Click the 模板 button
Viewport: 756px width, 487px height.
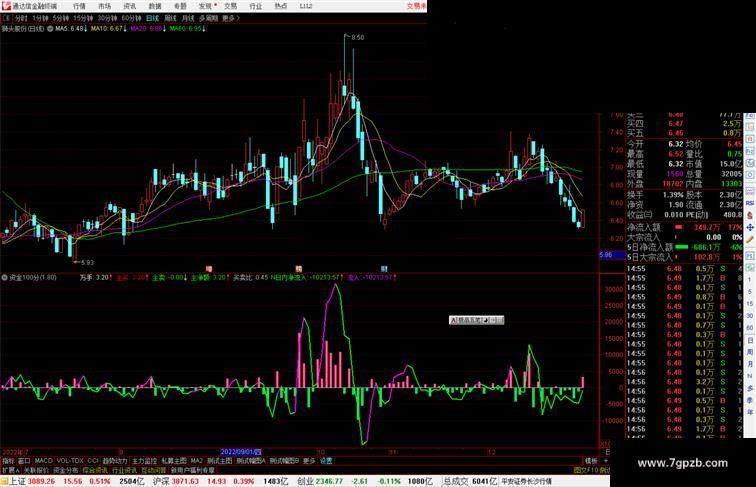(x=591, y=461)
